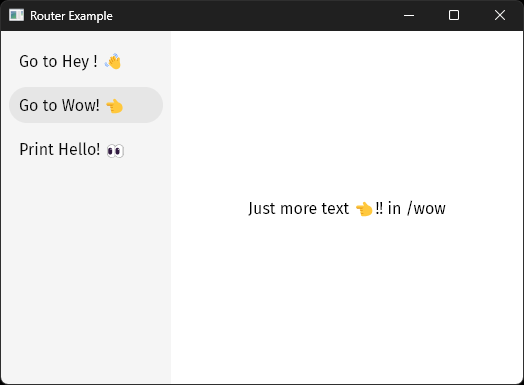
Task: Click the double exclamation mark in the content text
Action: (x=379, y=208)
